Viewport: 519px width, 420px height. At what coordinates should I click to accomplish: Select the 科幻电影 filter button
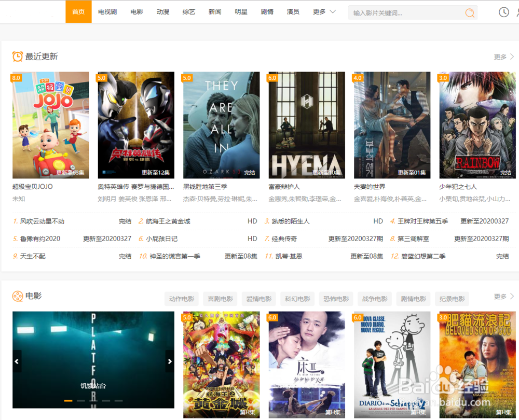click(x=296, y=299)
